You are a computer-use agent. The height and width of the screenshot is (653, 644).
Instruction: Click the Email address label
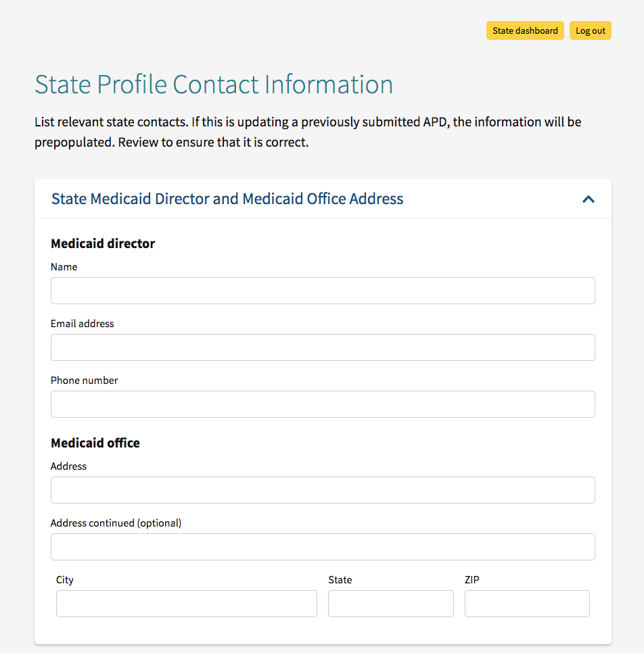pyautogui.click(x=82, y=324)
